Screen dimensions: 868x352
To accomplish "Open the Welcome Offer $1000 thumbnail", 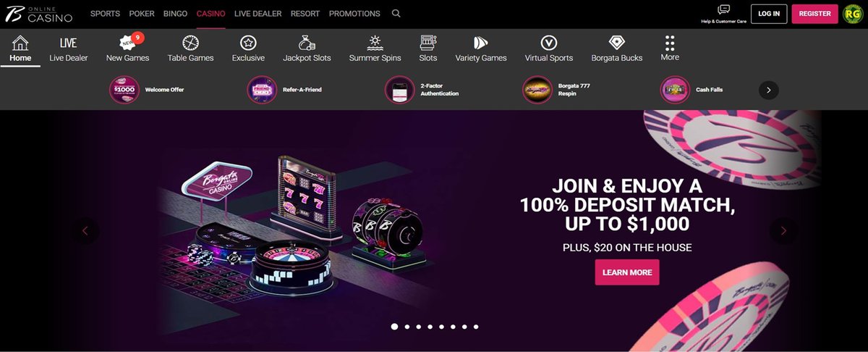I will tap(124, 90).
